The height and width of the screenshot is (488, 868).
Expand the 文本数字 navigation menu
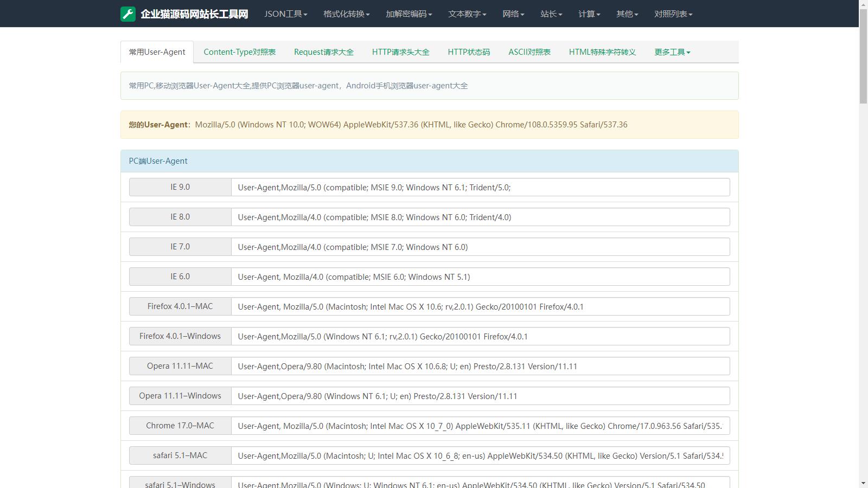pos(467,14)
